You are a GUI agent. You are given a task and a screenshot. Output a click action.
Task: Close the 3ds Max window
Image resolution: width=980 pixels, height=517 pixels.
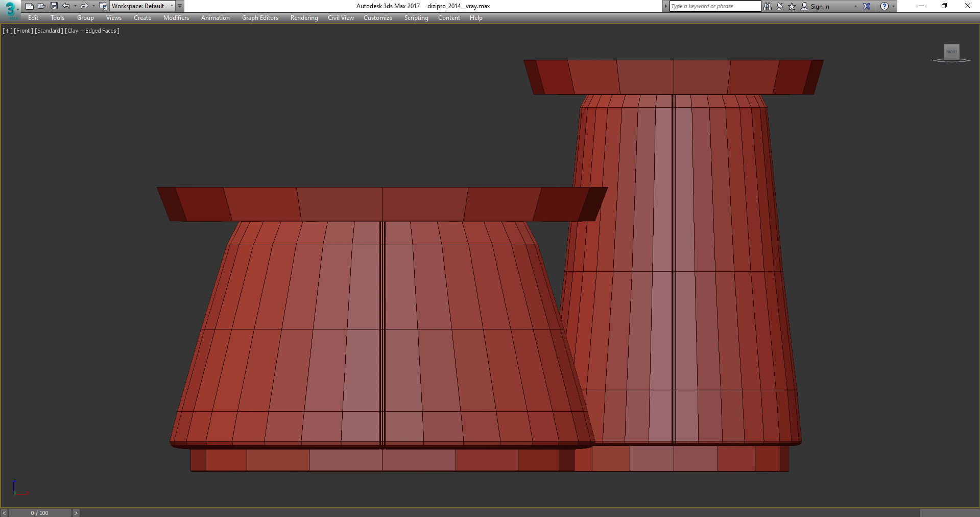coord(968,6)
